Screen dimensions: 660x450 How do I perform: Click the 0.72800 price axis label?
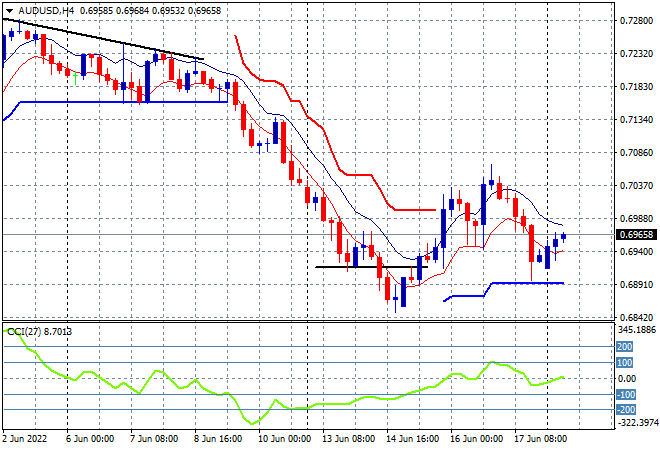[x=636, y=21]
